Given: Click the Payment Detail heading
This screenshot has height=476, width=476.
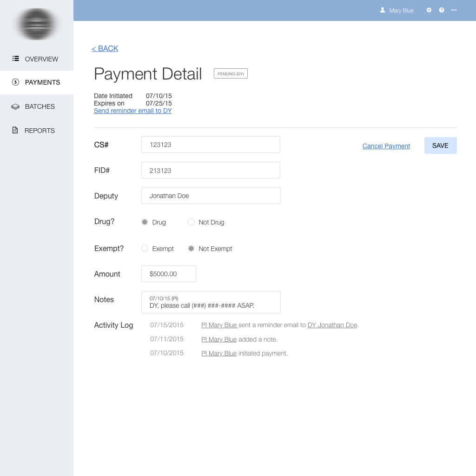Looking at the screenshot, I should pos(148,74).
